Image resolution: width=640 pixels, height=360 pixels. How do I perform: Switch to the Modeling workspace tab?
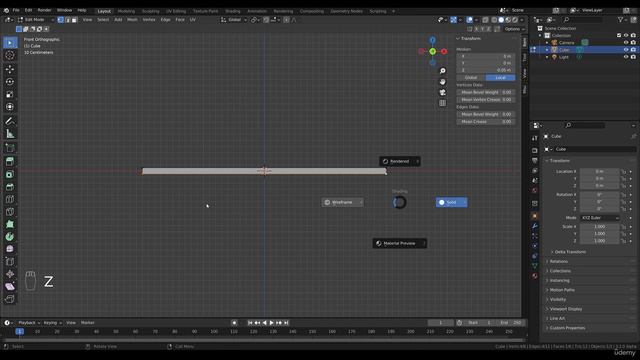126,11
